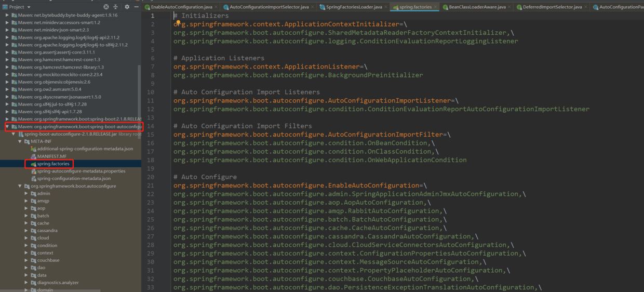Close the BeanClassLoaderAware.java tab
This screenshot has width=644, height=292.
click(510, 7)
